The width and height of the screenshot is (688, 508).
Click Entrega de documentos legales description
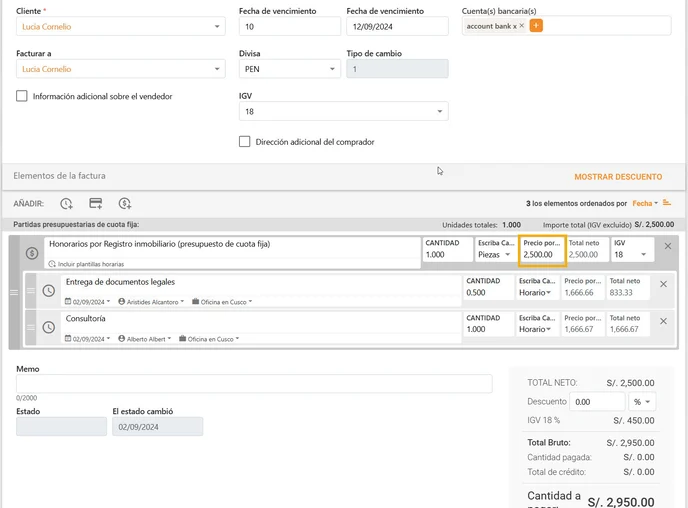263,282
